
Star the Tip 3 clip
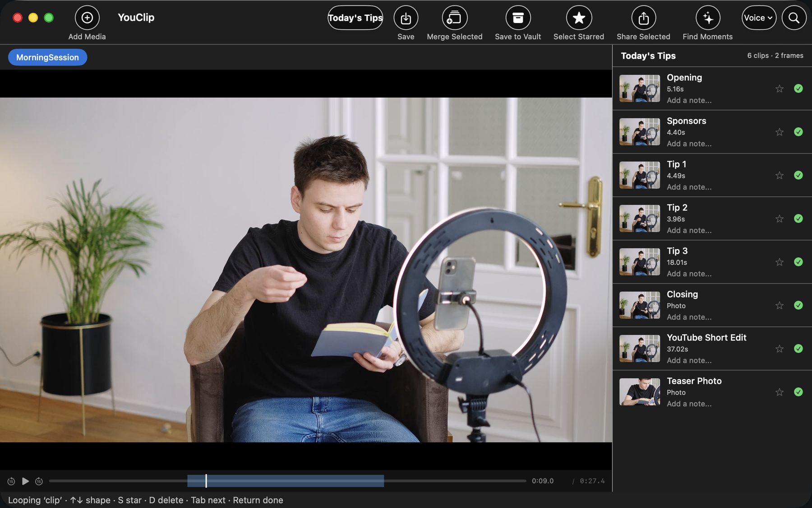click(779, 262)
